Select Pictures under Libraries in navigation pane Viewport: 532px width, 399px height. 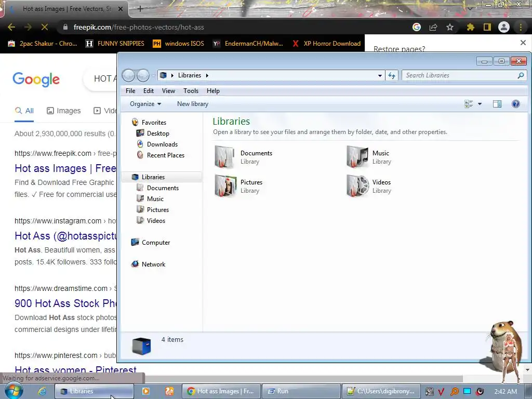158,209
